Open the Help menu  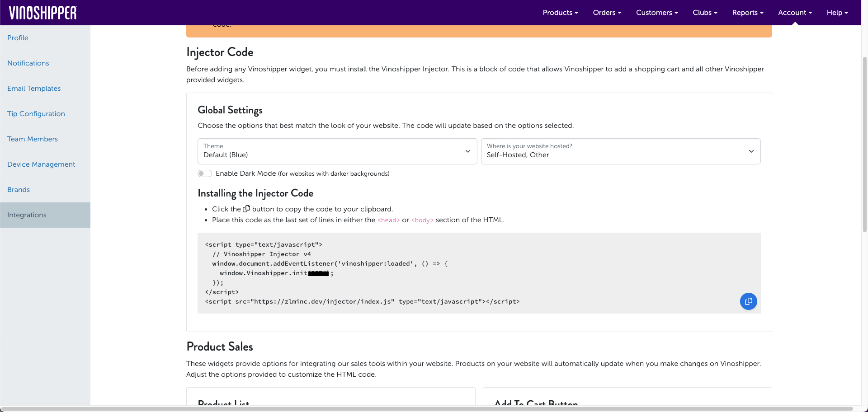tap(837, 13)
